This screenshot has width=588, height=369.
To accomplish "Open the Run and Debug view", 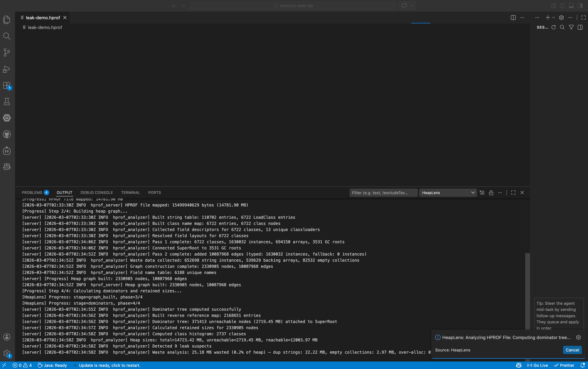I will [7, 69].
